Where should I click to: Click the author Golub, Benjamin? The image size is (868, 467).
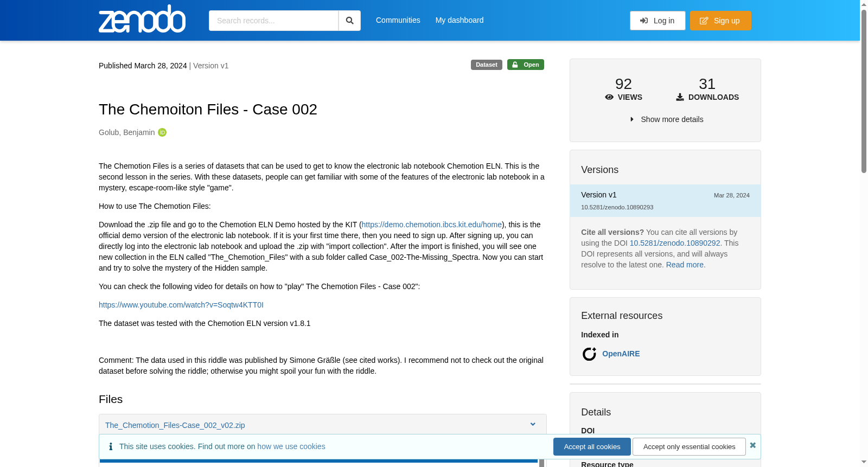click(x=126, y=132)
